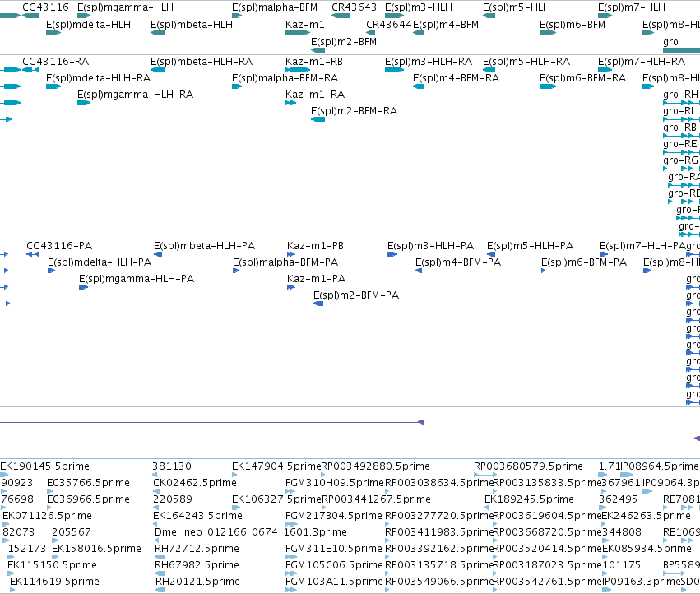Click the Kaz-m1-RA transcript label

click(x=315, y=95)
